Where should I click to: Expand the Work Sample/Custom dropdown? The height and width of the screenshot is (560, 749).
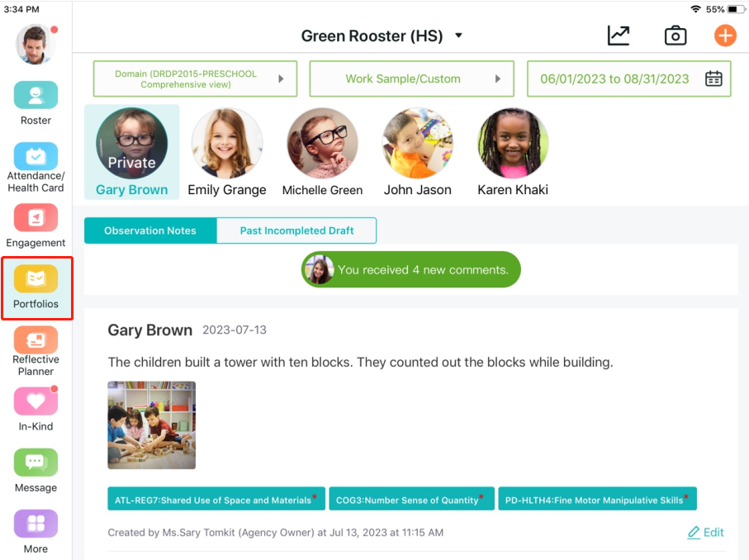(412, 78)
